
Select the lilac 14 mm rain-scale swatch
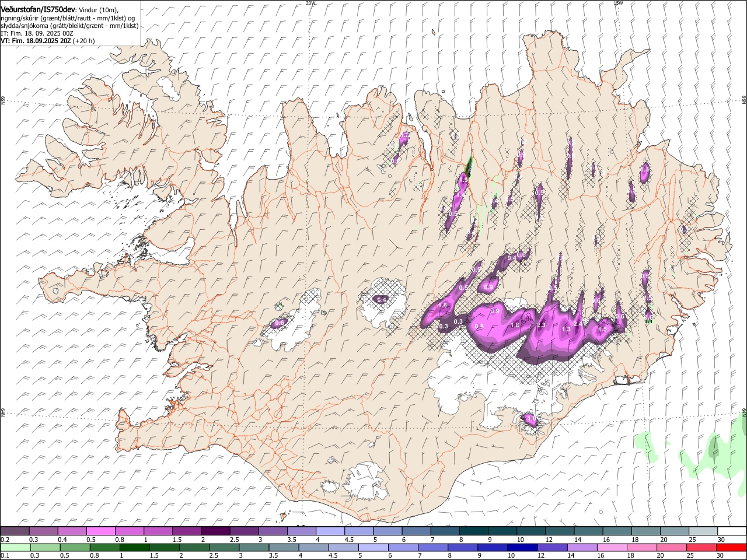[582, 547]
